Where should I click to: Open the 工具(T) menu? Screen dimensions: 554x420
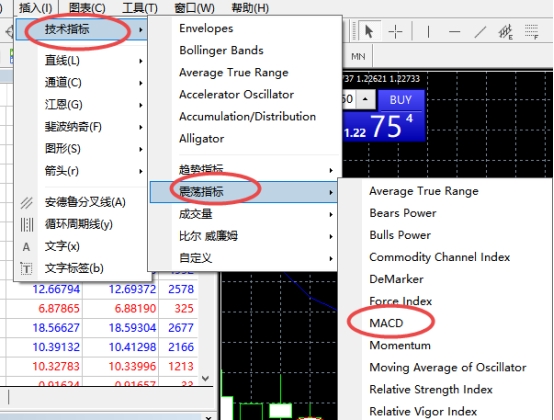tap(140, 7)
